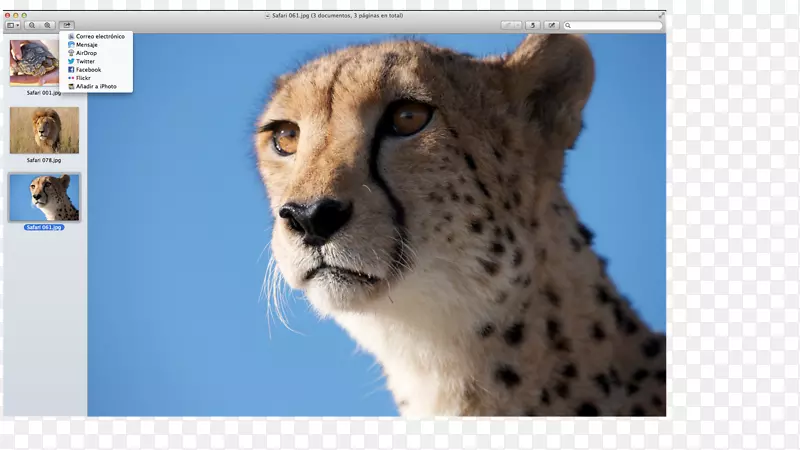Share the image to Facebook
Screen dimensions: 800x450
click(x=88, y=70)
